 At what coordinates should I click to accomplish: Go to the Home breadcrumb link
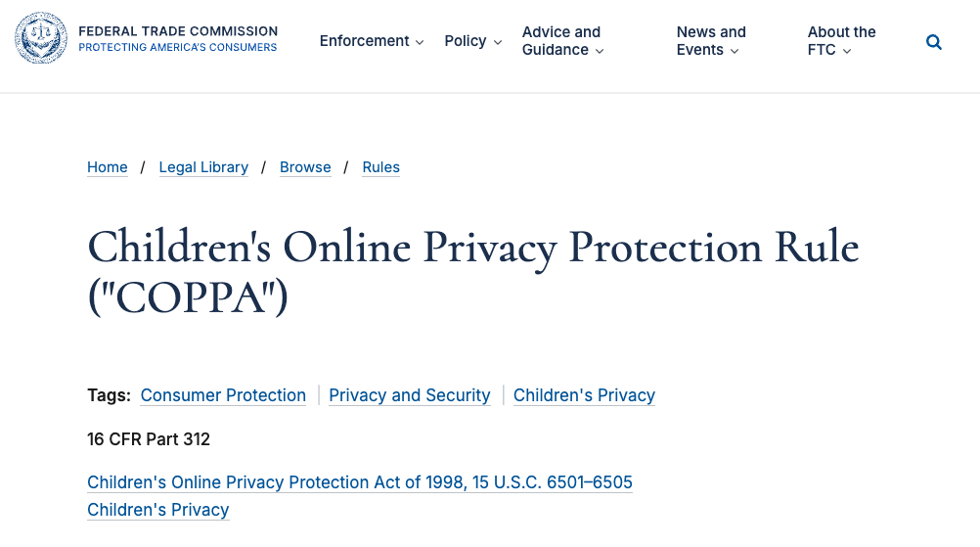coord(108,167)
